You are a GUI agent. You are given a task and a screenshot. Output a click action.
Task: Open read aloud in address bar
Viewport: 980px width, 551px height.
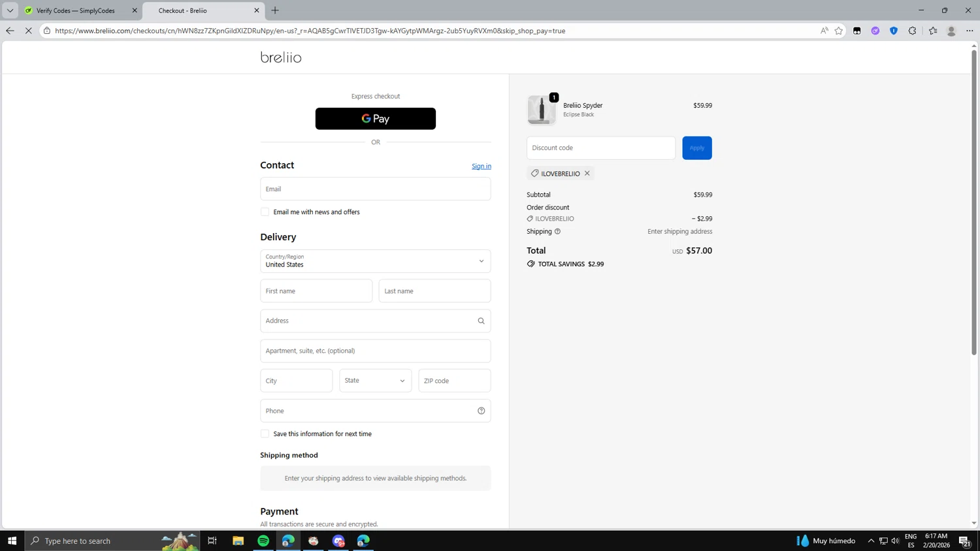tap(824, 31)
